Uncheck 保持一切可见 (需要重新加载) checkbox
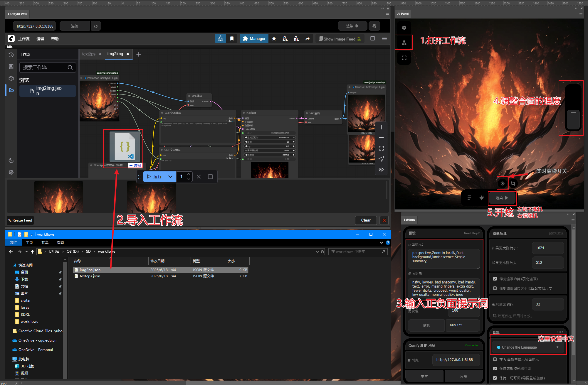The width and height of the screenshot is (588, 385). click(495, 378)
